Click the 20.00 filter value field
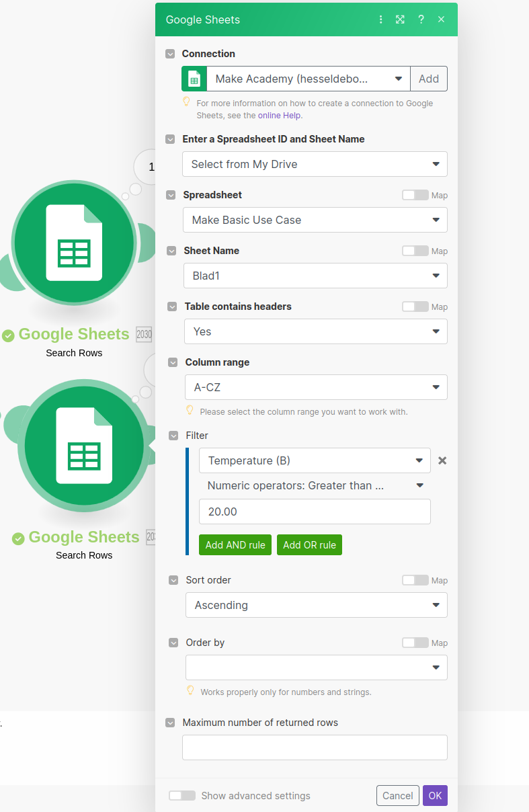The height and width of the screenshot is (812, 529). click(x=315, y=512)
